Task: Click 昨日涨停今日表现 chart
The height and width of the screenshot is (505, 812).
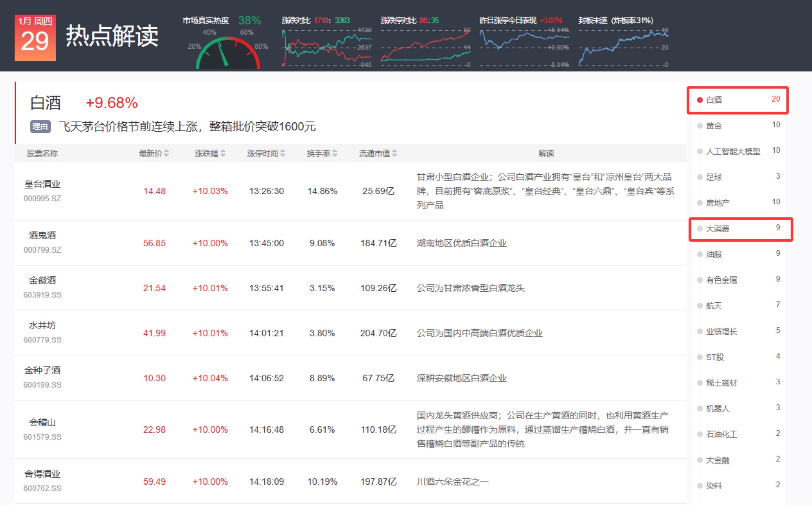Action: click(524, 48)
